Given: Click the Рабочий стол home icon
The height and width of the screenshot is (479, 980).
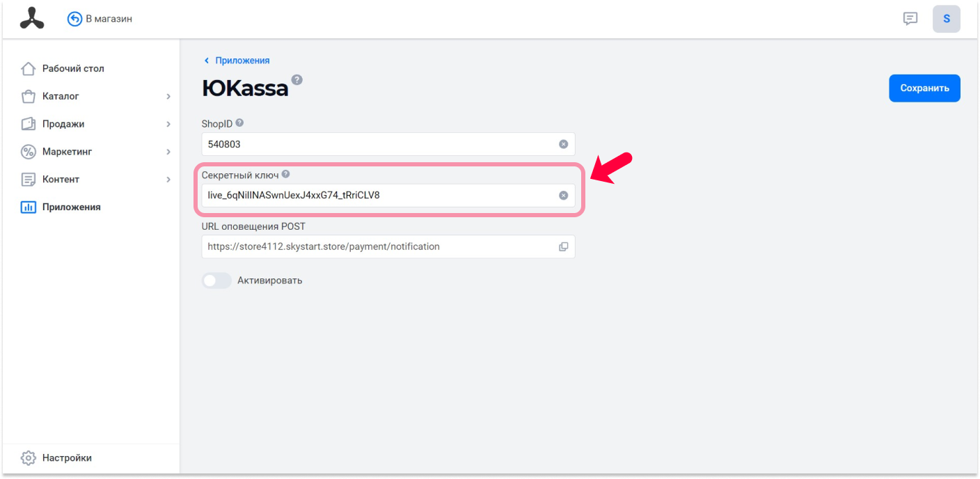Looking at the screenshot, I should coord(28,68).
